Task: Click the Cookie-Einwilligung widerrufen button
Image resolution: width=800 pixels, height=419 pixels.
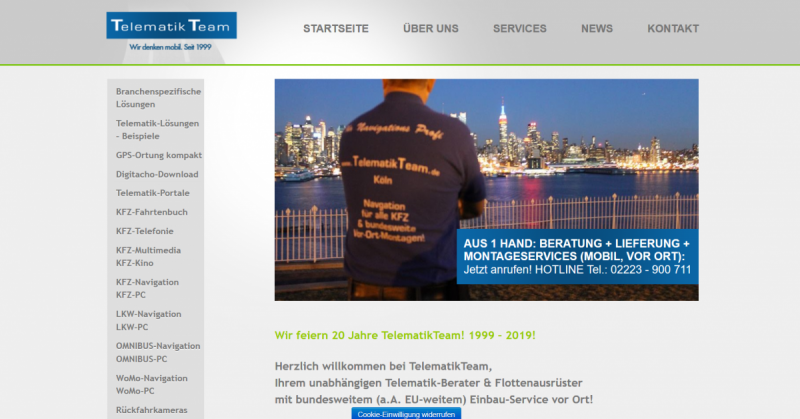Action: (406, 413)
